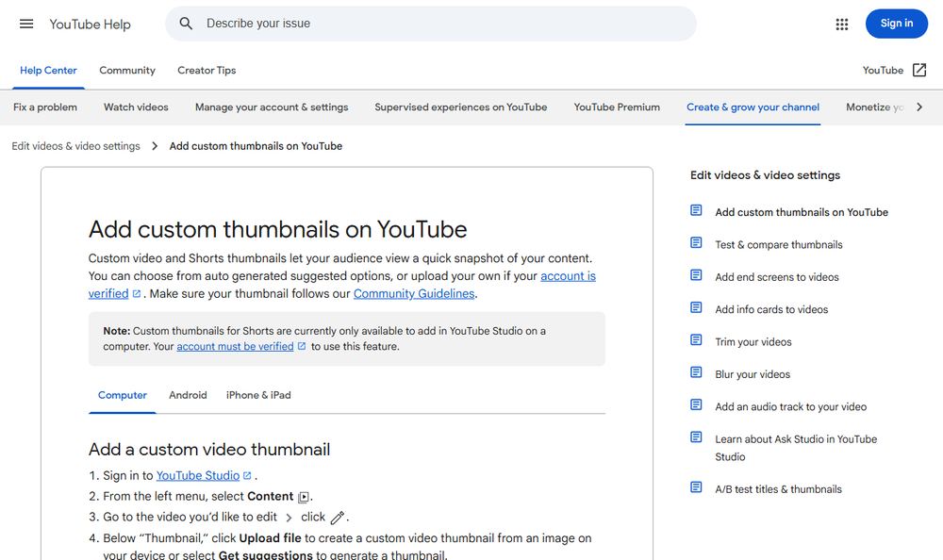
Task: Click external-link icon after 'verified' link
Action: [137, 294]
